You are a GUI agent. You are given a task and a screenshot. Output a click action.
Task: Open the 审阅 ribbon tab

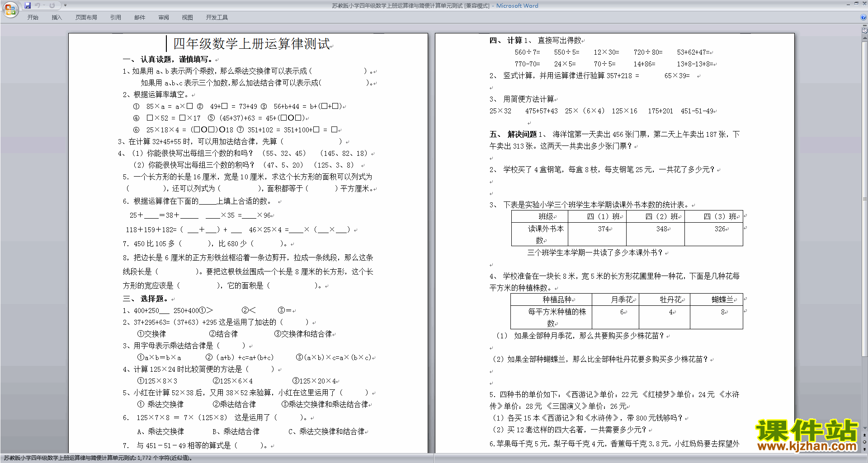point(164,18)
